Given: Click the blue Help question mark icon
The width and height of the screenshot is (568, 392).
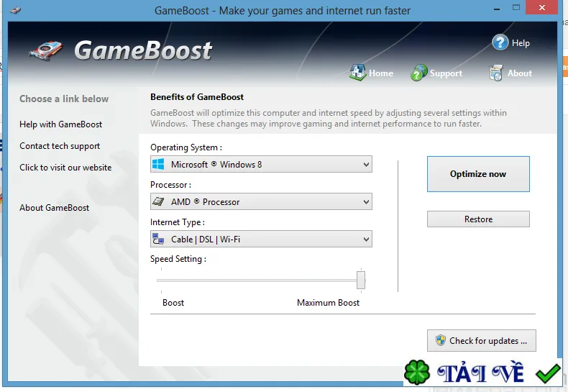Looking at the screenshot, I should click(500, 42).
